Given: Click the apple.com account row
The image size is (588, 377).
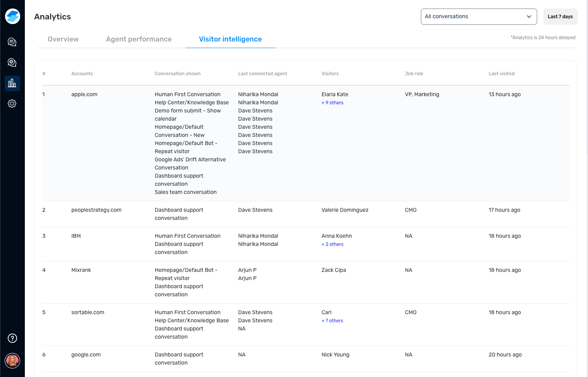Looking at the screenshot, I should (x=84, y=94).
